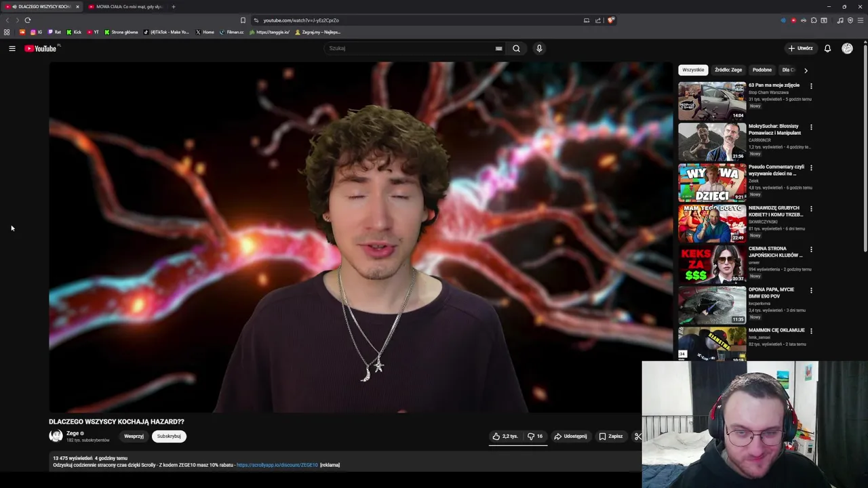Open options for 'OPONA PAPA, MYCIE BMW'
Viewport: 868px width, 488px height.
pyautogui.click(x=811, y=290)
